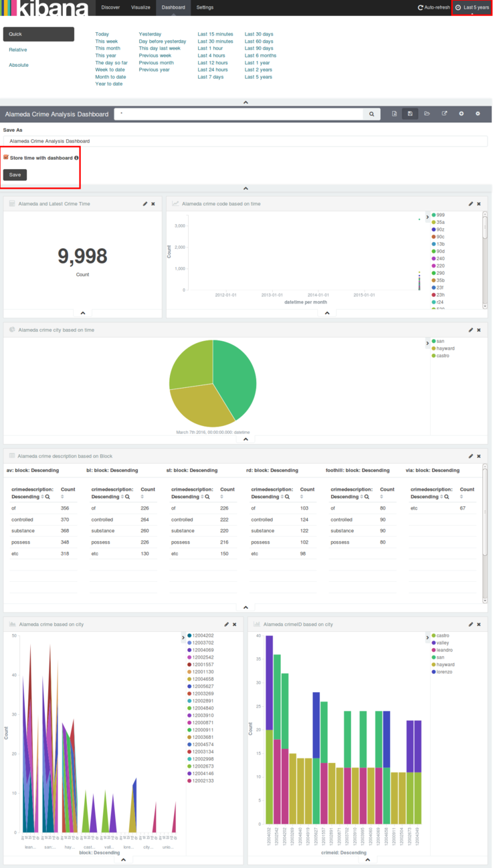Click the Auto-refresh control

433,7
